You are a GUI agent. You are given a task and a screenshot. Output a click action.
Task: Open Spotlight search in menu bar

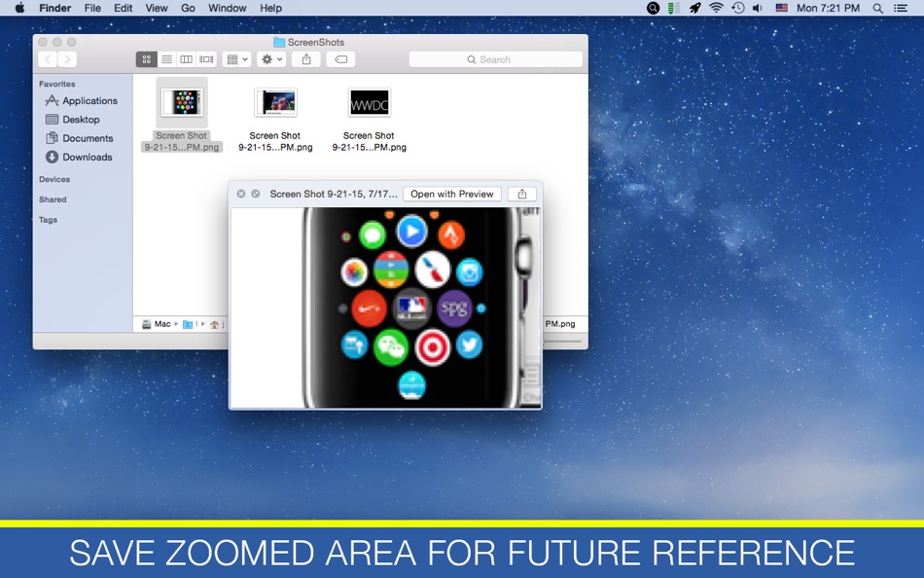(x=878, y=8)
